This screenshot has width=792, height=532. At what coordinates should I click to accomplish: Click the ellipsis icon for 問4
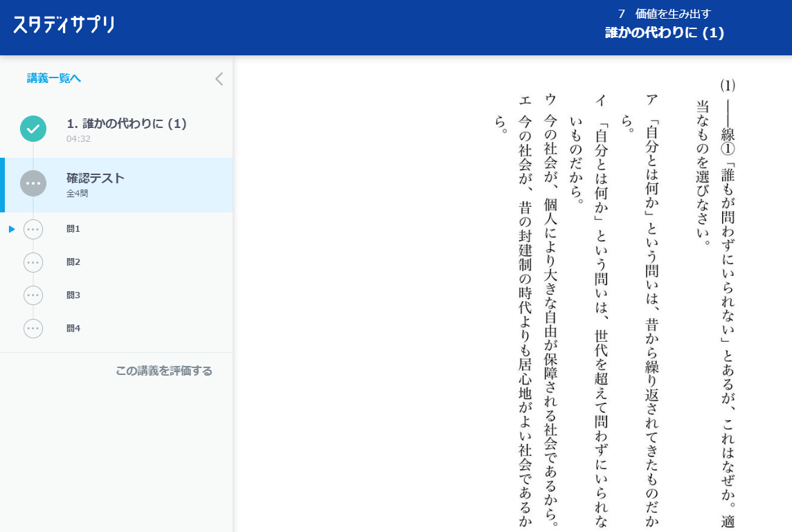[33, 329]
